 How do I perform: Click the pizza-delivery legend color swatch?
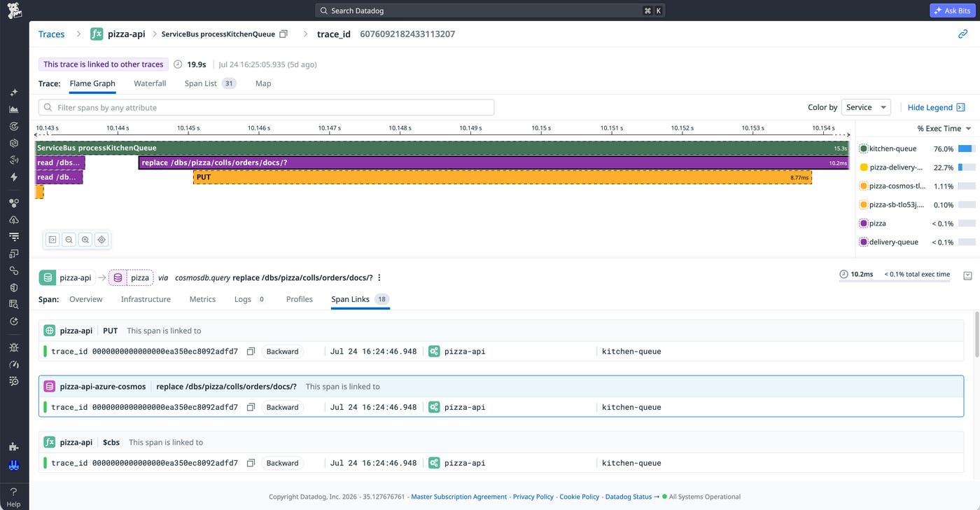864,167
